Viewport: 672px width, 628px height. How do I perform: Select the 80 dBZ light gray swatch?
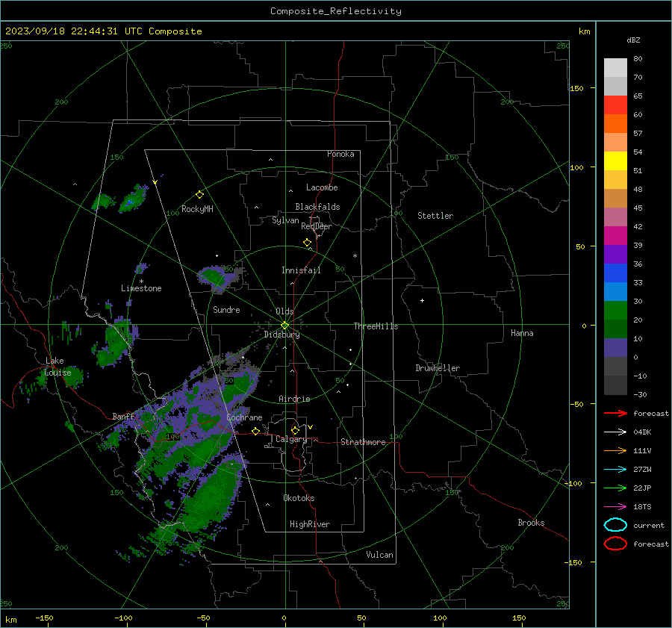(x=615, y=67)
